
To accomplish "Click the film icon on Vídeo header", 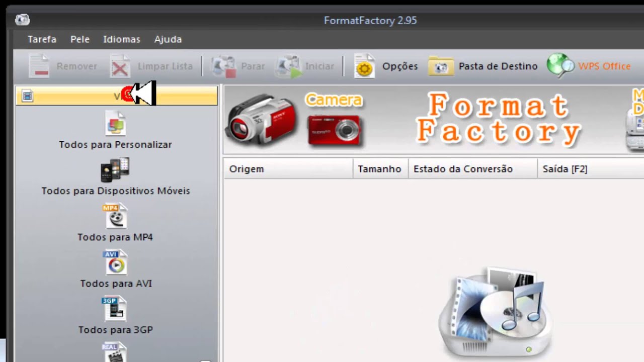I will [28, 96].
